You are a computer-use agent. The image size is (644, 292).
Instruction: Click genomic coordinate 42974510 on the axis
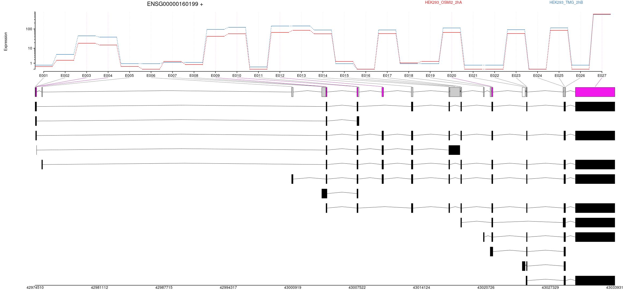[35, 287]
